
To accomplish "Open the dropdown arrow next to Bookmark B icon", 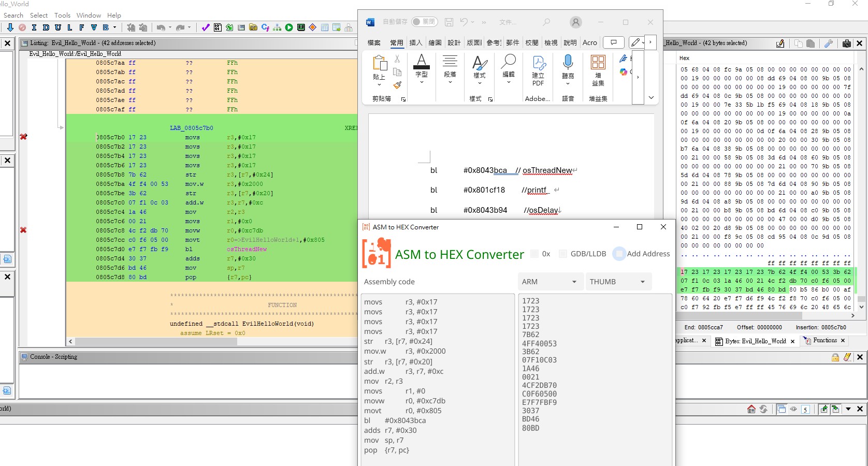I will coord(115,27).
